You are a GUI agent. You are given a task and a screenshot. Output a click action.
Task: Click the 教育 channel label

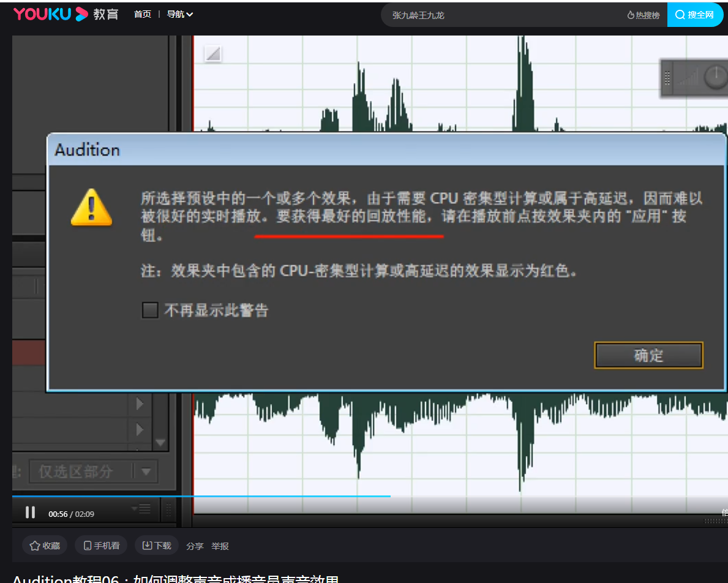(x=106, y=15)
